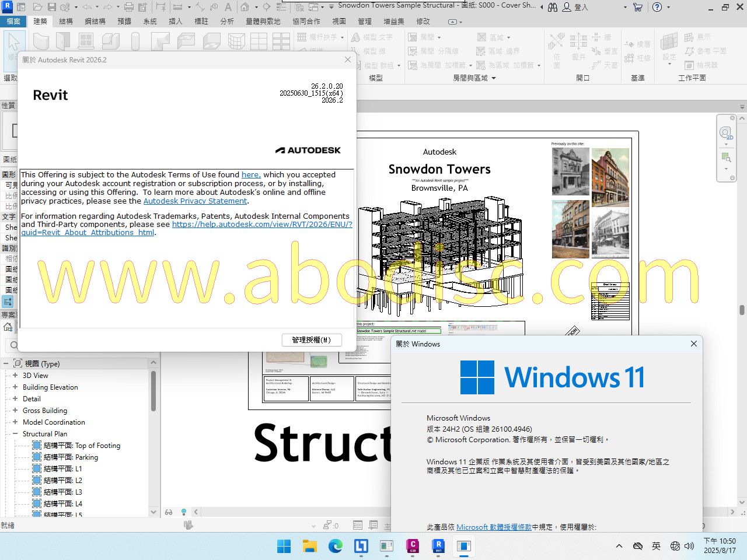Expand the 房間與區域 panel dropdown arrow
747x560 pixels.
coord(494,78)
